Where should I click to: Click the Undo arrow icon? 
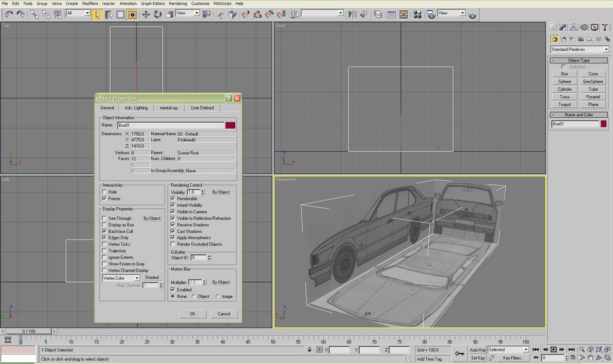tap(8, 14)
